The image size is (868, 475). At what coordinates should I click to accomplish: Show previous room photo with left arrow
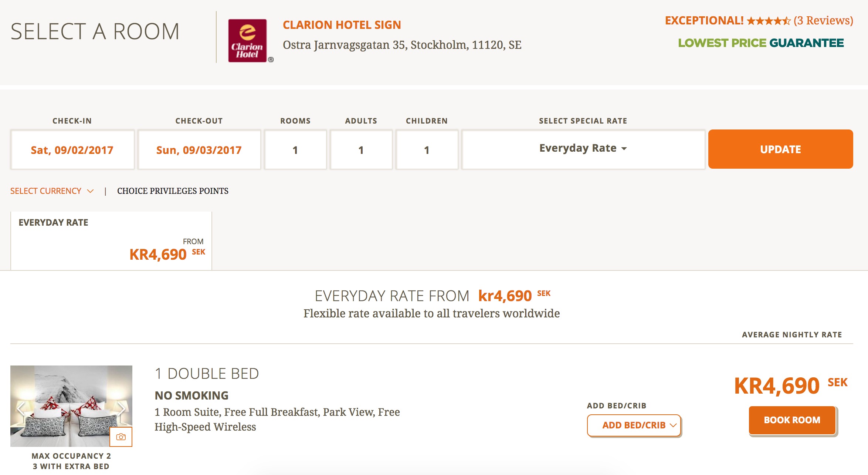[x=21, y=409]
